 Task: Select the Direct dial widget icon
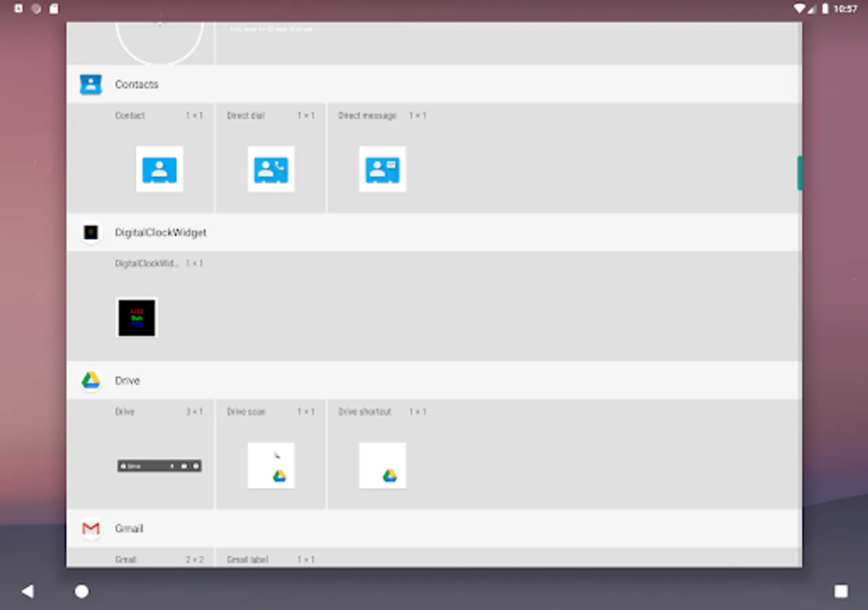[x=271, y=169]
